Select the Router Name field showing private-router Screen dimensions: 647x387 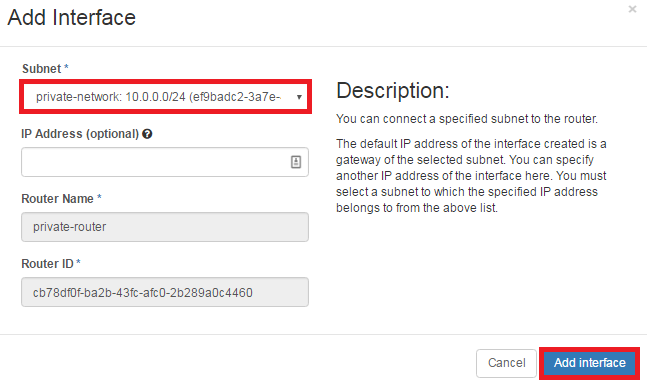165,227
